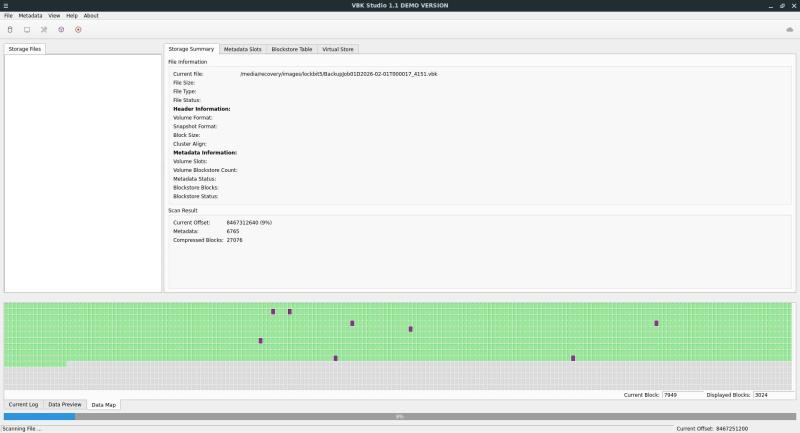Close the VBK Studio window
Image resolution: width=800 pixels, height=433 pixels.
click(794, 6)
